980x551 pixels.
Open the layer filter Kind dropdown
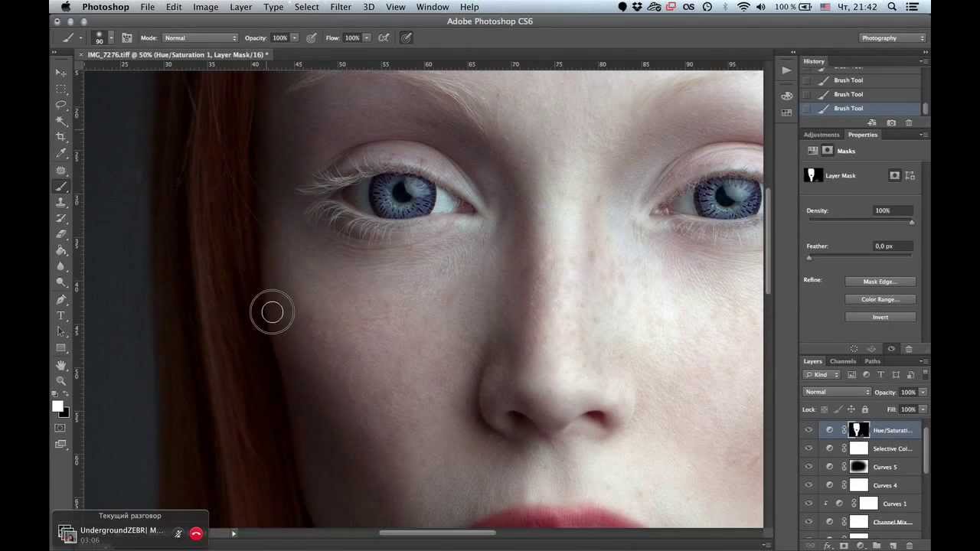[822, 375]
